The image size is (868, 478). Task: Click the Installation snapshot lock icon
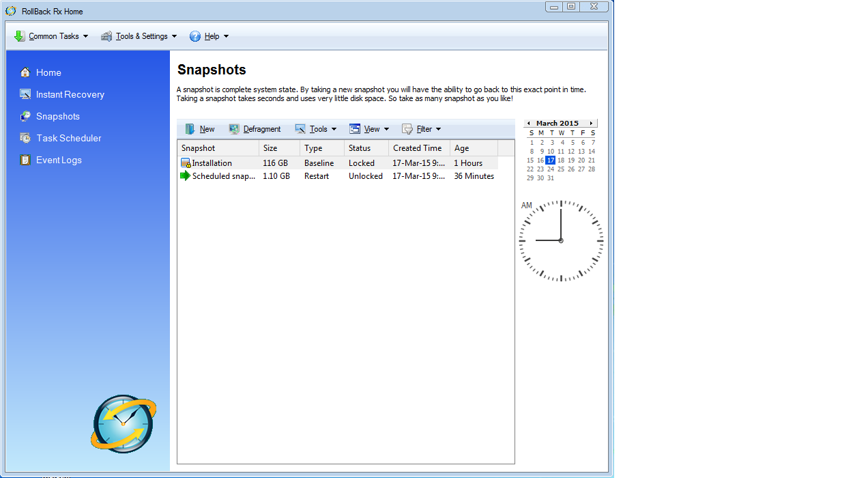click(x=186, y=163)
